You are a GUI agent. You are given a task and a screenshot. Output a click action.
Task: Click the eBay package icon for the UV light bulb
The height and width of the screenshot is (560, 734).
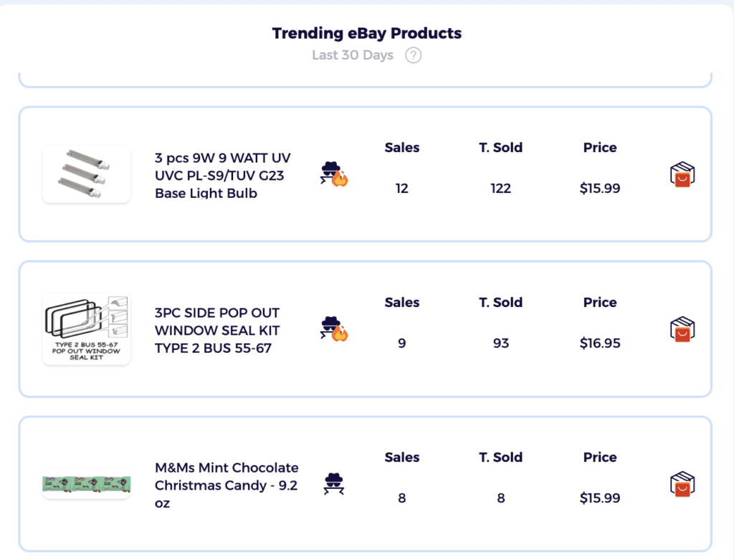click(682, 174)
